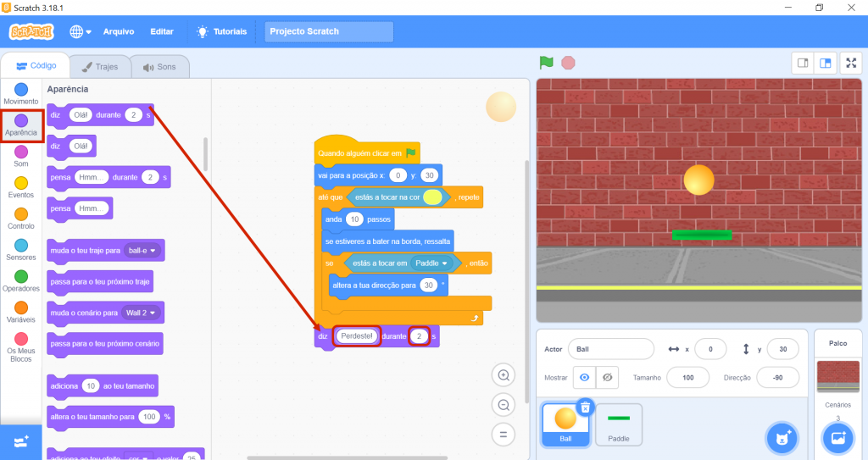Select the Ball sprite thumbnail
This screenshot has height=460, width=868.
[x=565, y=424]
